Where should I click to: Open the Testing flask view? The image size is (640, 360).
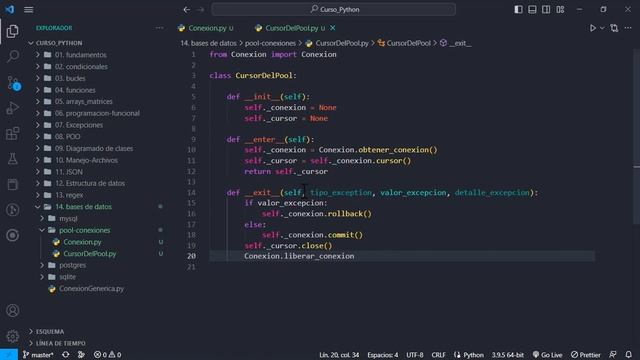pyautogui.click(x=13, y=159)
